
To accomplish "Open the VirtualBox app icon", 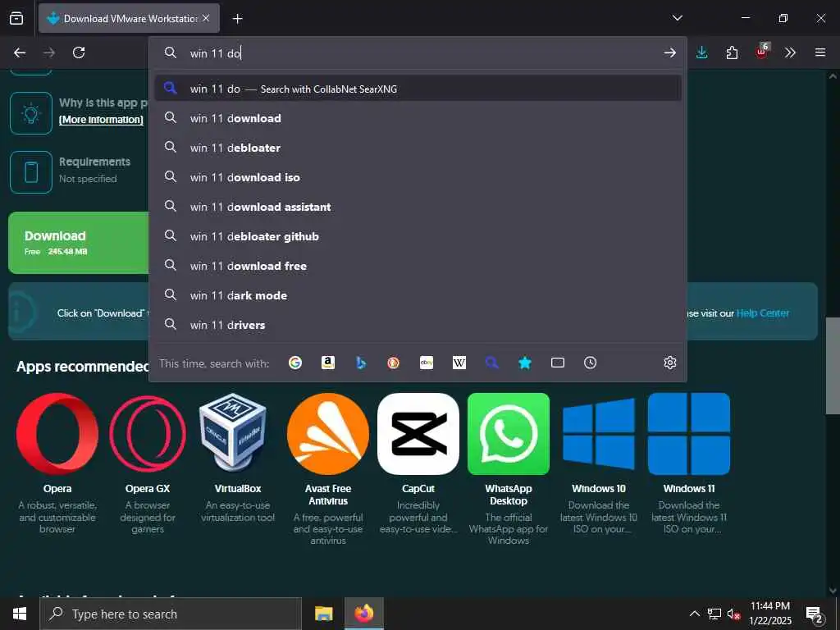I will [233, 433].
